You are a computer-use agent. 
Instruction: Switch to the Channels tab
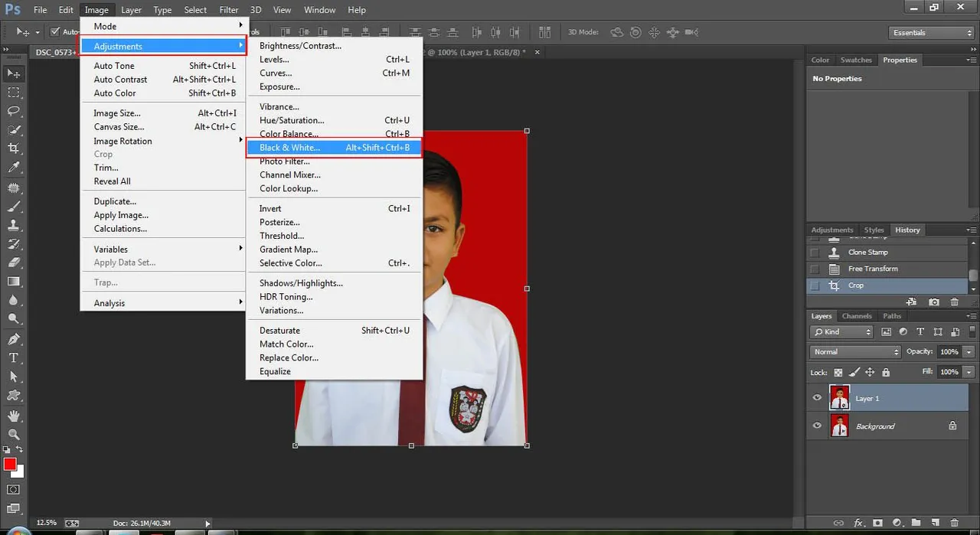point(857,316)
